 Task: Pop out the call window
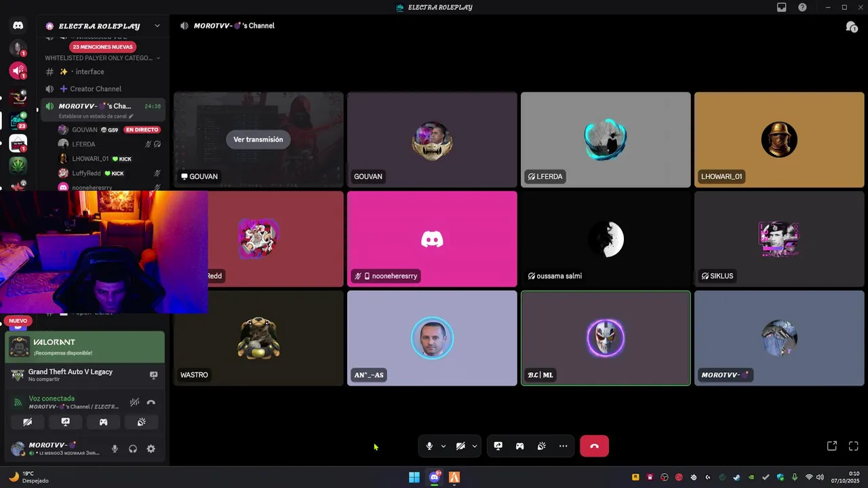832,446
